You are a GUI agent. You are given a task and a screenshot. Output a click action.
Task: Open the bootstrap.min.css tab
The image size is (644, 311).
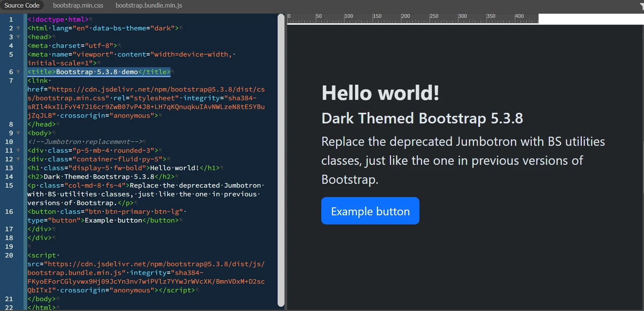[x=78, y=5]
